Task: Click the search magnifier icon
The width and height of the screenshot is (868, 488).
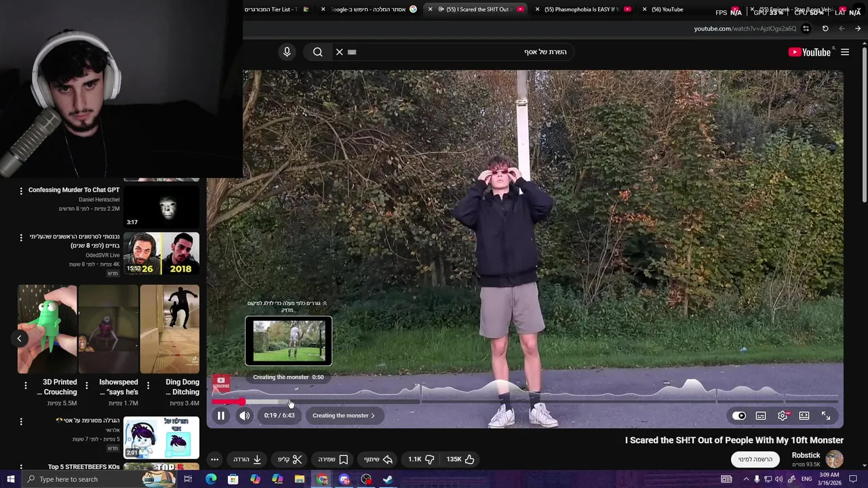Action: point(317,52)
